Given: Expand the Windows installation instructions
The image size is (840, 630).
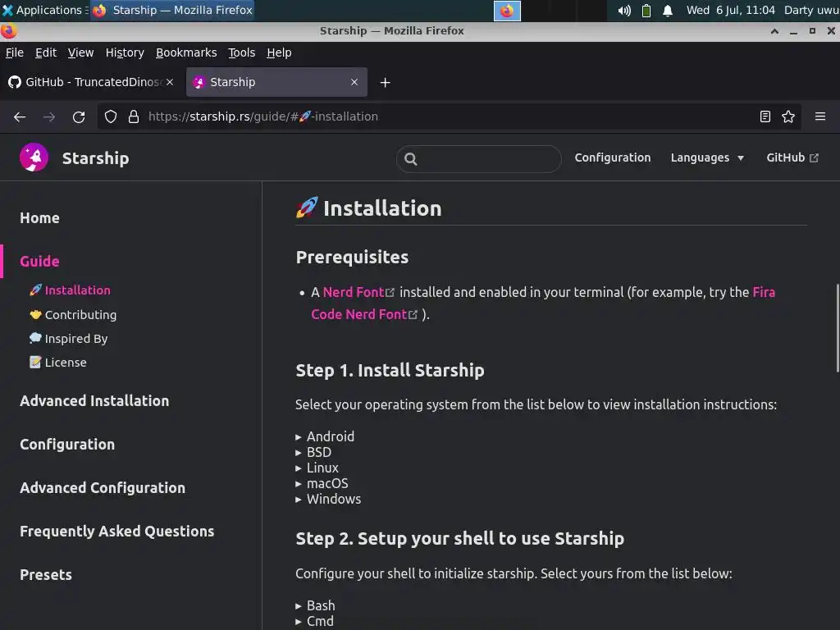Looking at the screenshot, I should 328,499.
